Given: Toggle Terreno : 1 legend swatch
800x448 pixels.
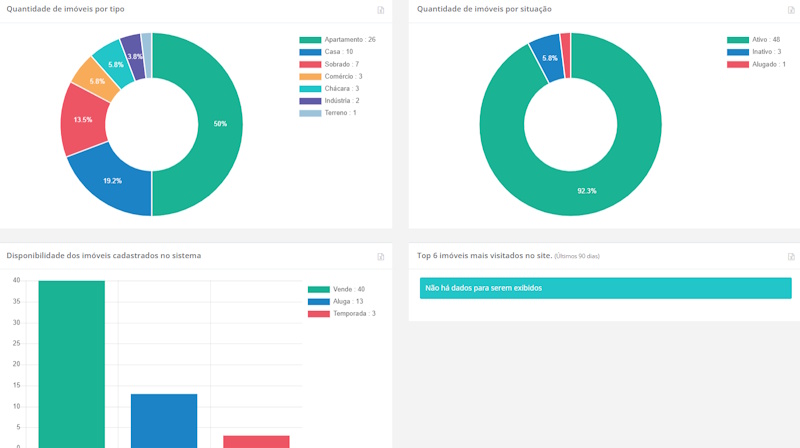Looking at the screenshot, I should pyautogui.click(x=310, y=113).
